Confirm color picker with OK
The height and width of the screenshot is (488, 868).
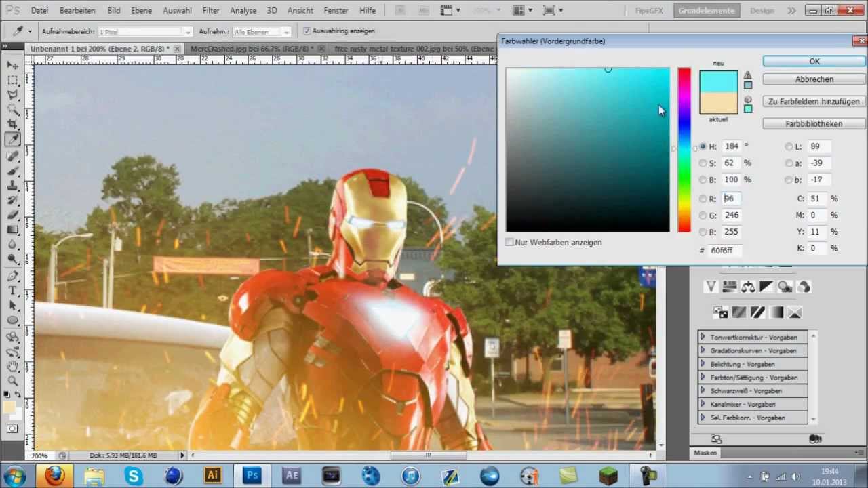click(814, 61)
